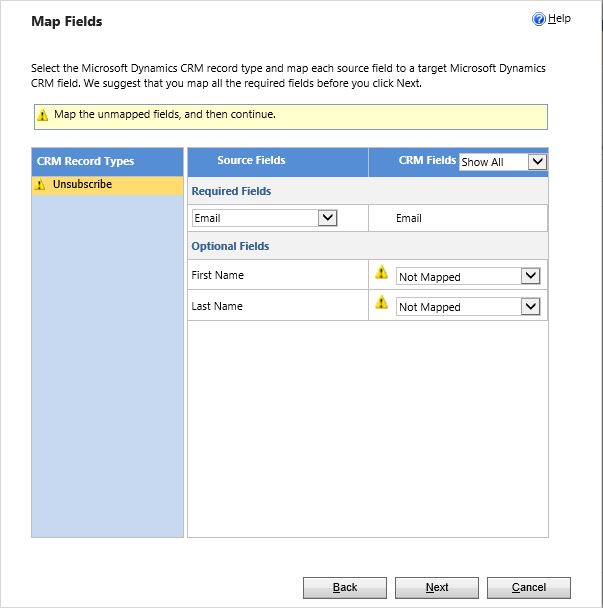Image resolution: width=603 pixels, height=608 pixels.
Task: Cancel the Map Fields wizard
Action: [527, 587]
